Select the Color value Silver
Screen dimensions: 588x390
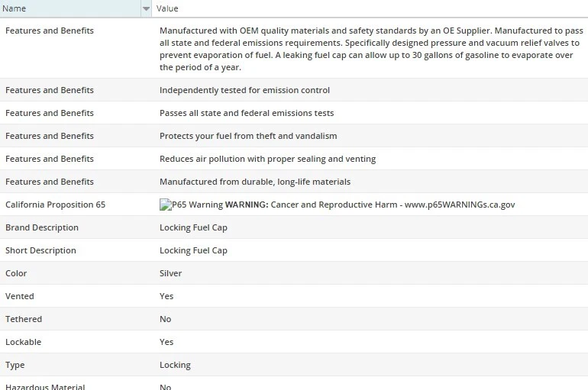click(x=170, y=273)
